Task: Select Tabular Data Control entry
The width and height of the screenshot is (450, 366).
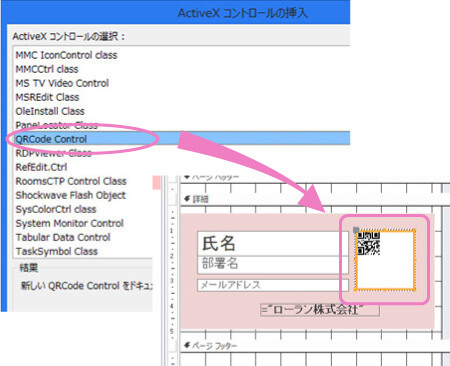Action: pyautogui.click(x=63, y=237)
